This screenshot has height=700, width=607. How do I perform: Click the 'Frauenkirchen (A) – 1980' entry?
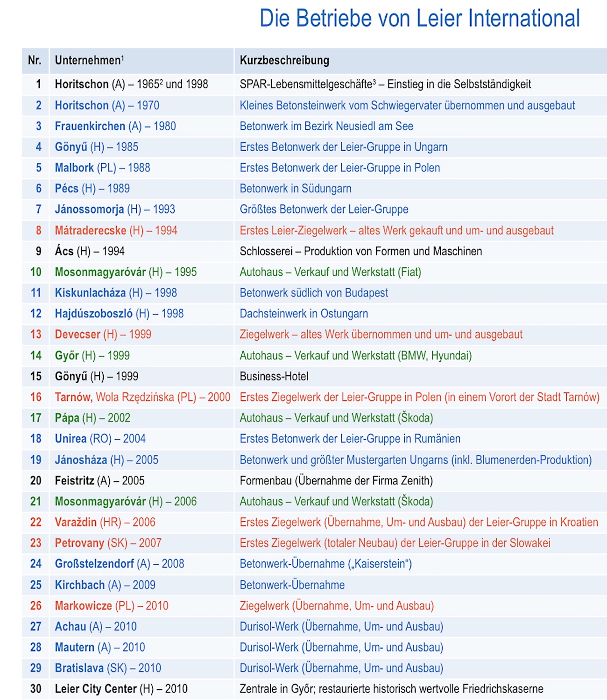point(115,126)
